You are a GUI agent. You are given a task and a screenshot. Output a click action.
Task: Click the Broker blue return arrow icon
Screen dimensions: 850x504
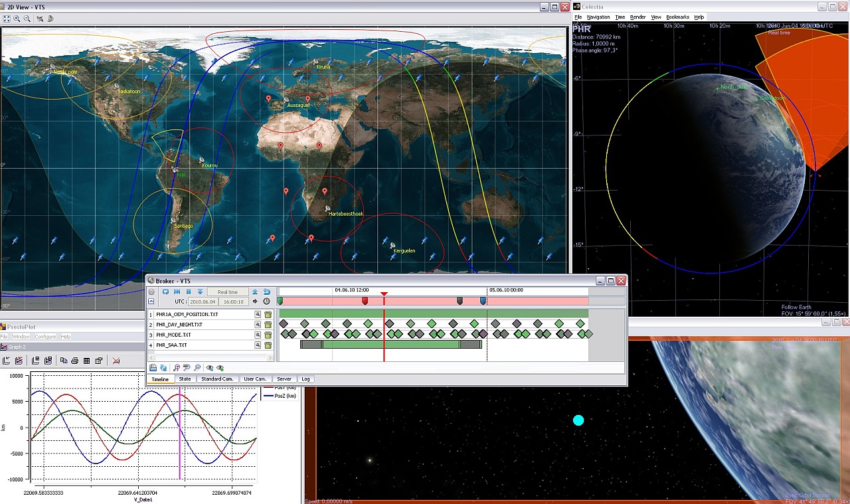point(266,292)
